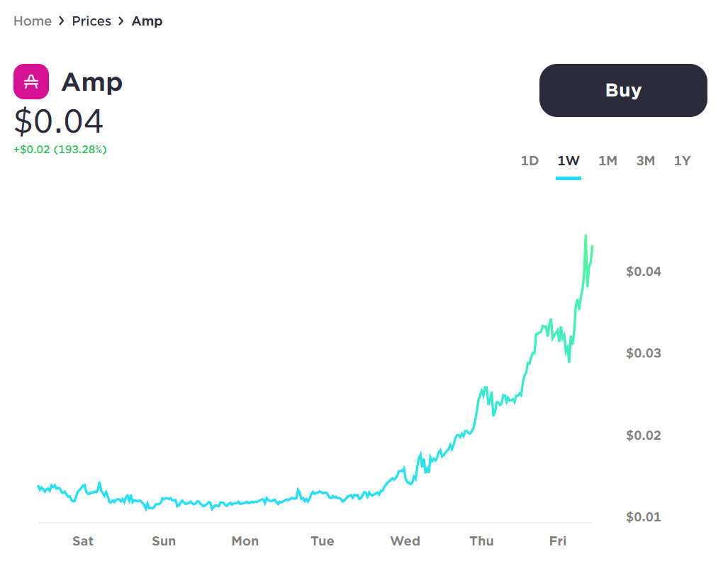
Task: Click the Sat label on chart axis
Action: pos(83,540)
